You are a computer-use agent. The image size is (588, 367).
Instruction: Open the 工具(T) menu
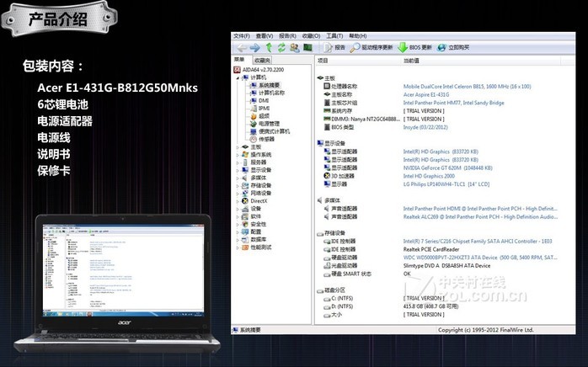click(334, 36)
